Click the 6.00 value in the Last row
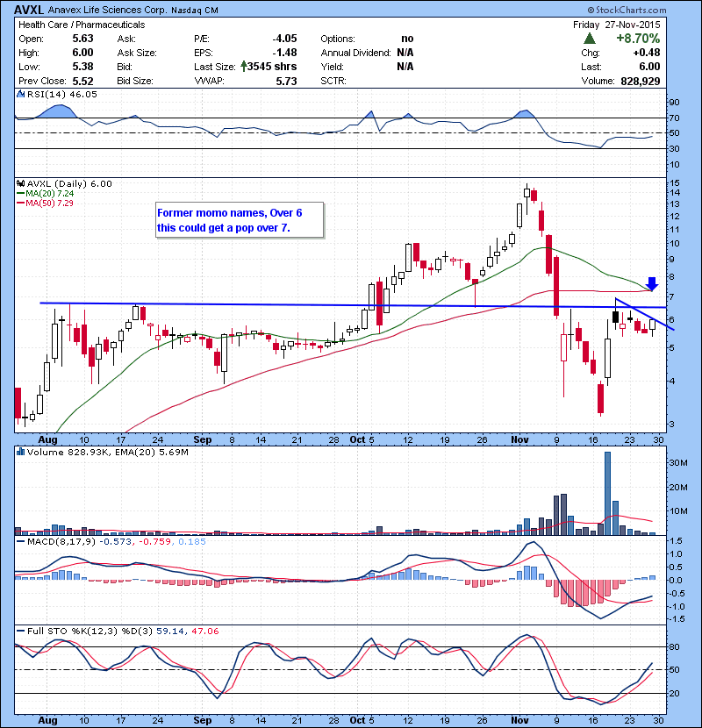Viewport: 702px width, 728px height. point(649,67)
